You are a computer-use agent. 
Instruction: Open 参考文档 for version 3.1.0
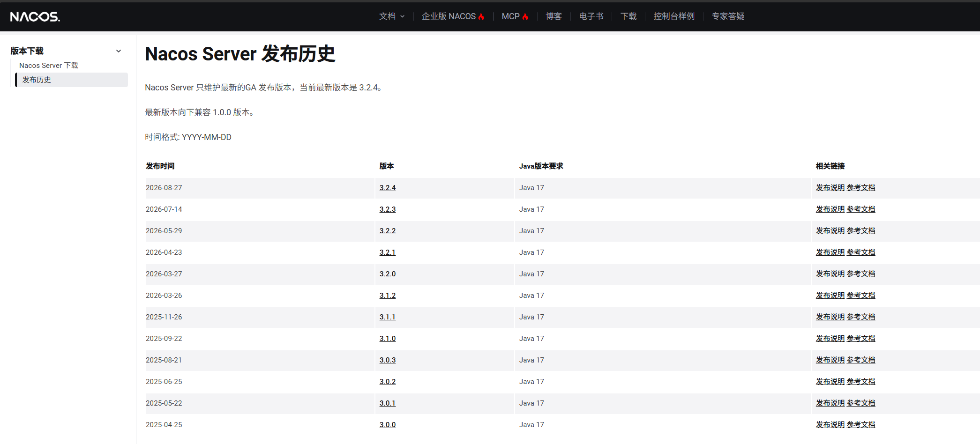[x=861, y=339]
